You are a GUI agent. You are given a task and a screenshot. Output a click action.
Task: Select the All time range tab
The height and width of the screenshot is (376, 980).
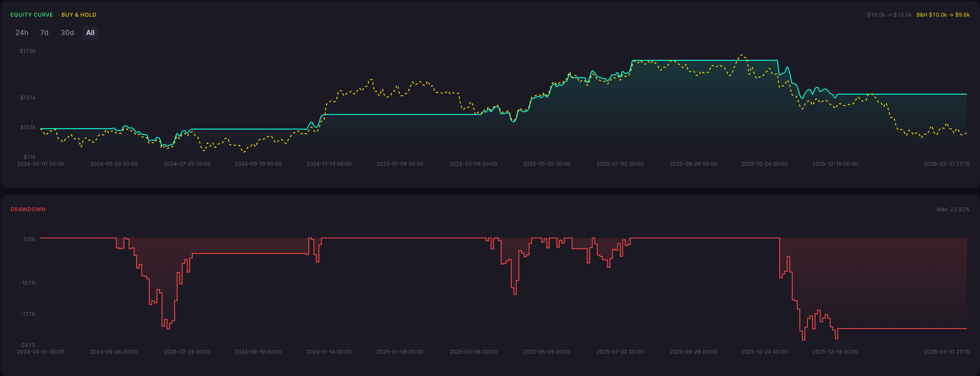(90, 33)
